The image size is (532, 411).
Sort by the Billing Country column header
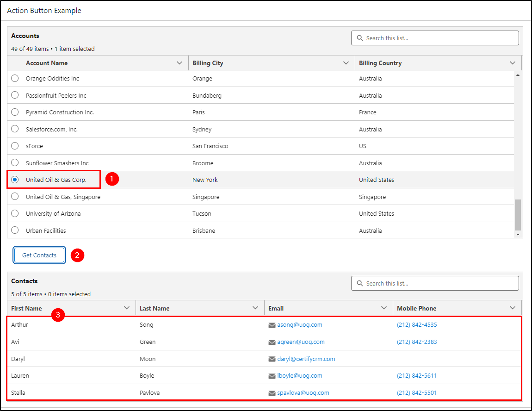coord(380,63)
